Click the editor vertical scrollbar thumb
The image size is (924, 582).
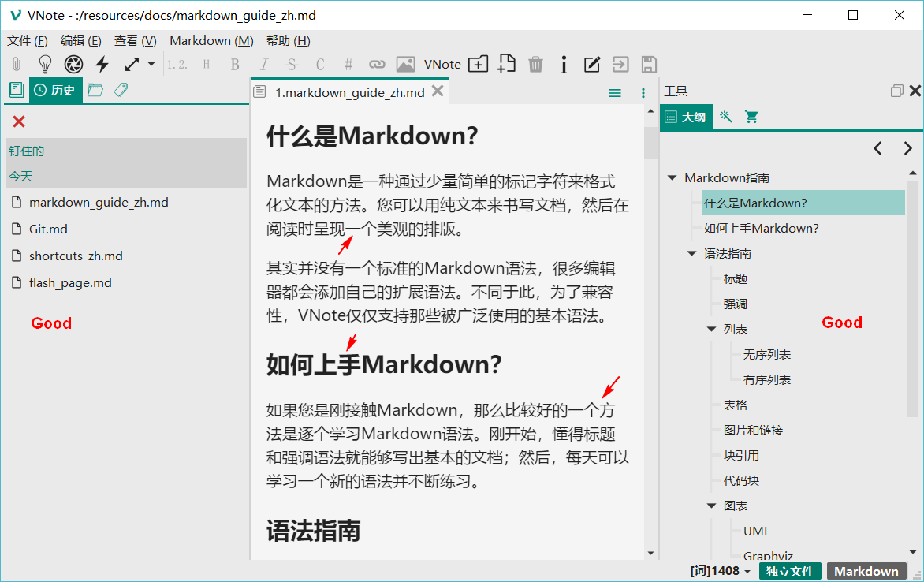[x=650, y=143]
